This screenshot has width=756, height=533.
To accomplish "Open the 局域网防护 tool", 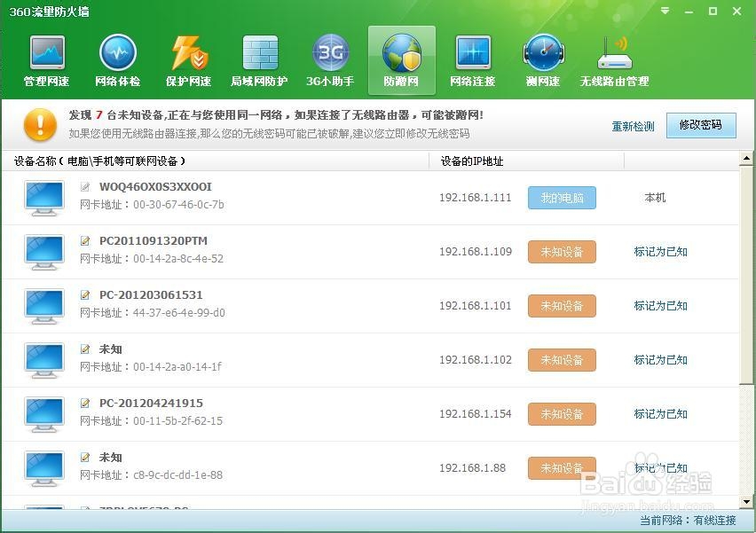I will pyautogui.click(x=259, y=60).
